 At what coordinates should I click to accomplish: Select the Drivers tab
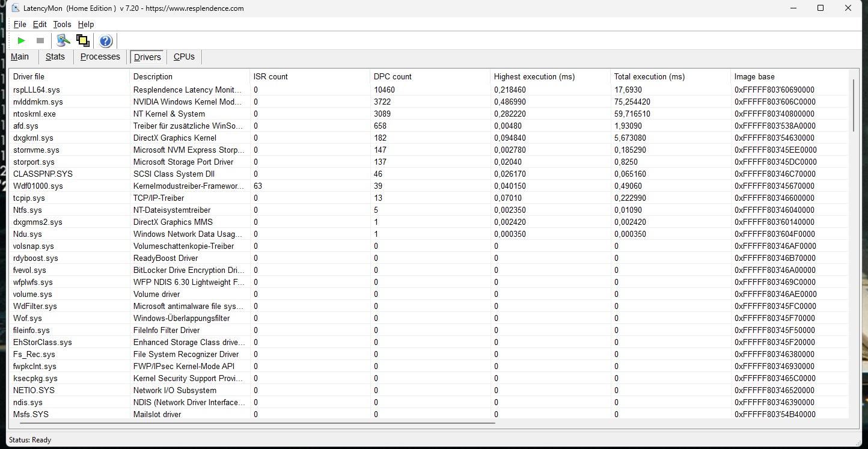(147, 57)
